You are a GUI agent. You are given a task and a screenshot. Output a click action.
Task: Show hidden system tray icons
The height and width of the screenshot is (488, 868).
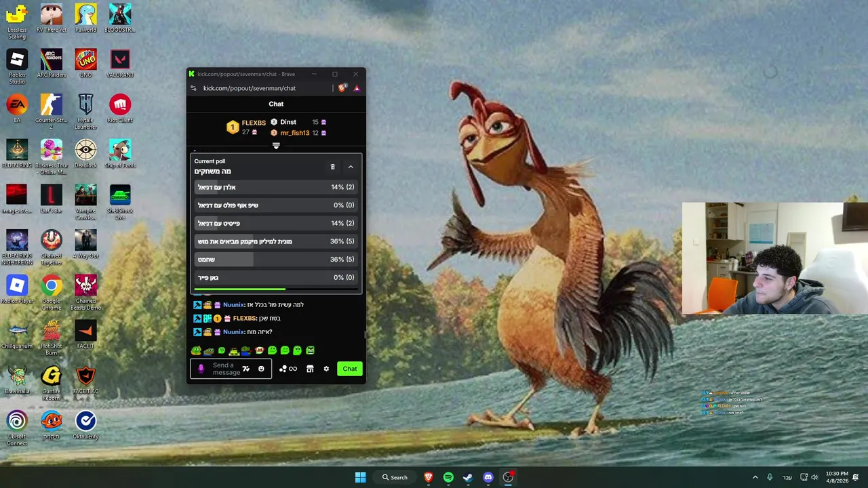[755, 477]
